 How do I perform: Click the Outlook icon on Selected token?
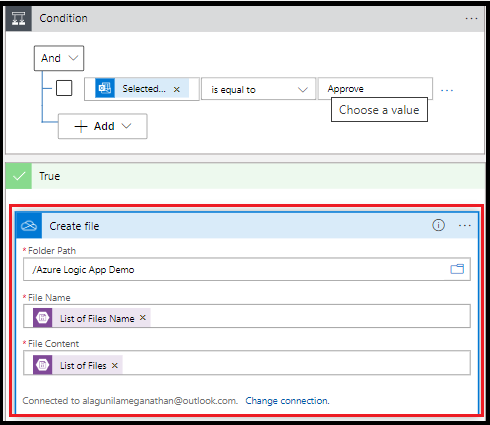click(105, 88)
